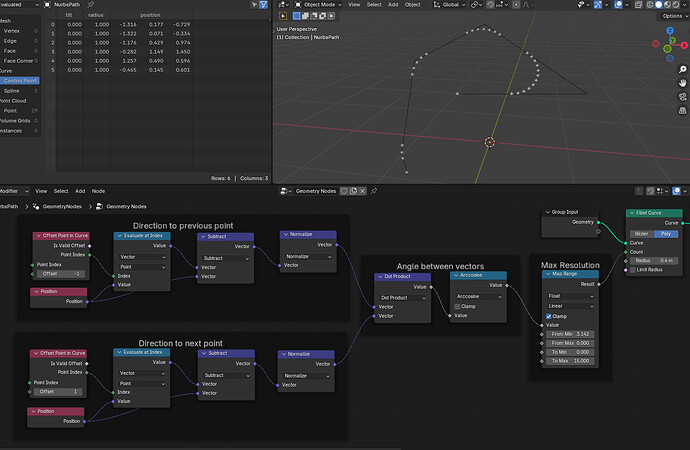Screen dimensions: 690x450
Task: Toggle spreadsheet row filter funnel icon
Action: click(x=263, y=4)
